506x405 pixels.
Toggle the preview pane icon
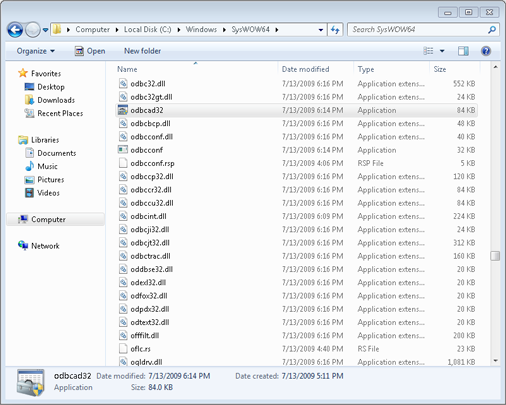(463, 51)
